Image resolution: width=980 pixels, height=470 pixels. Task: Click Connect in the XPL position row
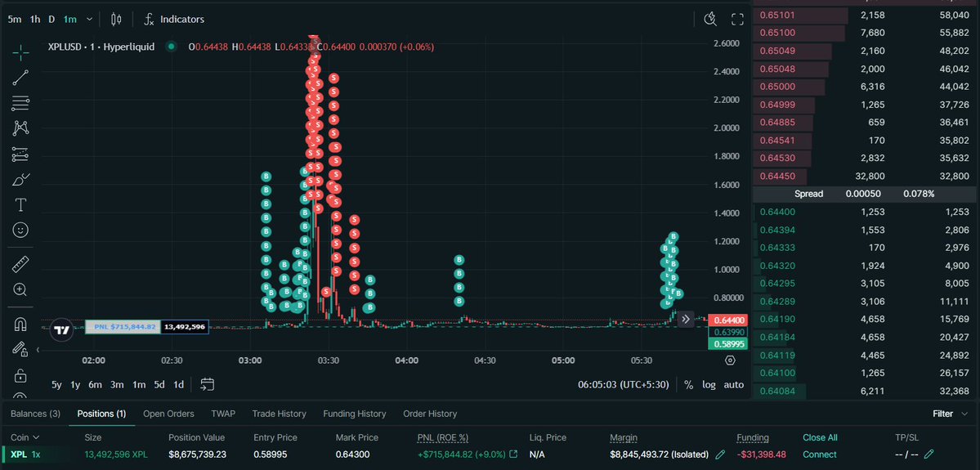pos(819,454)
